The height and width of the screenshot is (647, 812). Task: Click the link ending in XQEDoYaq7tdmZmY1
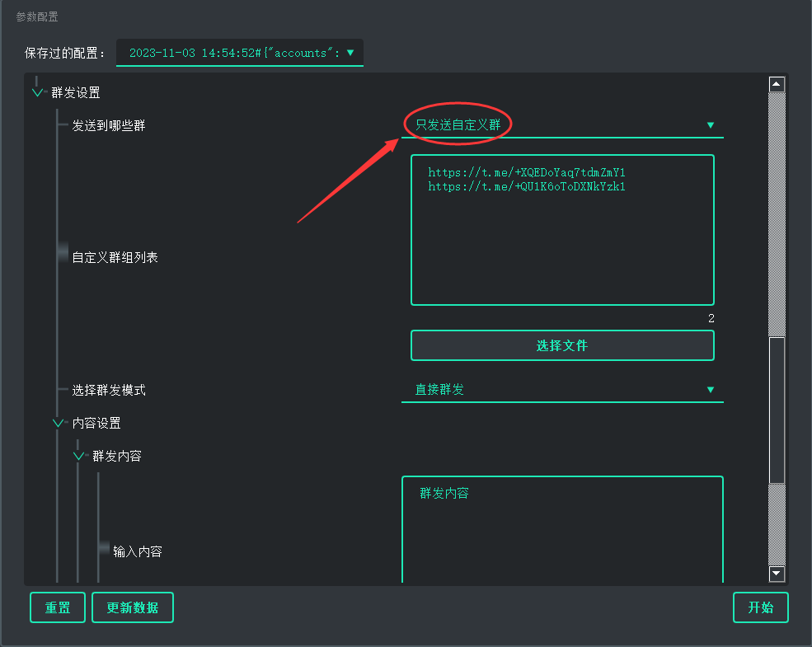[527, 173]
